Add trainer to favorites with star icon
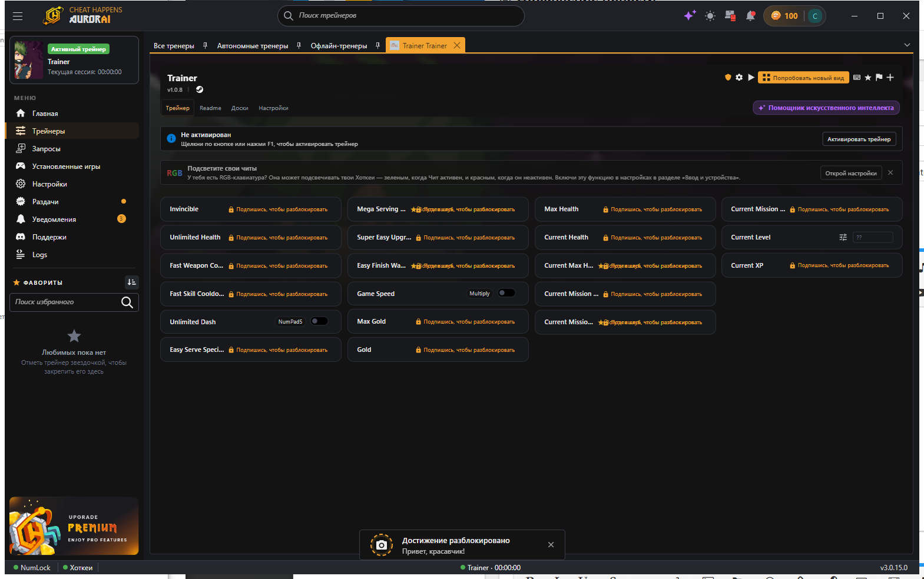The image size is (924, 579). 867,77
